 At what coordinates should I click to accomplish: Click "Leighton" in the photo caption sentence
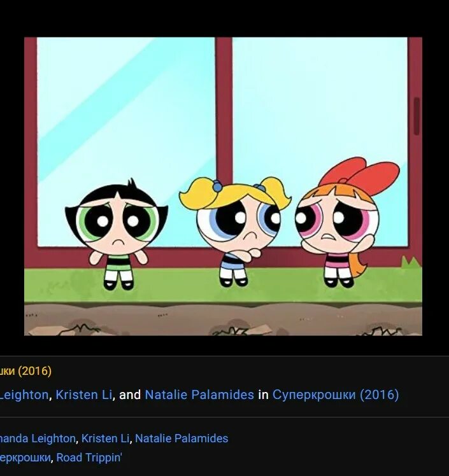pyautogui.click(x=24, y=395)
